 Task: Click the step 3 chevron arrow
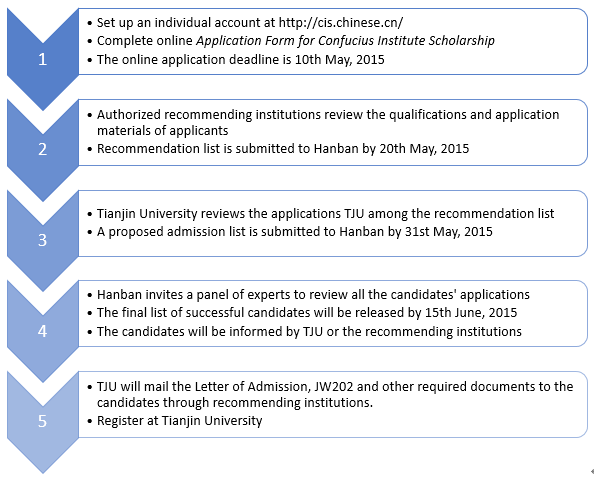click(x=42, y=241)
